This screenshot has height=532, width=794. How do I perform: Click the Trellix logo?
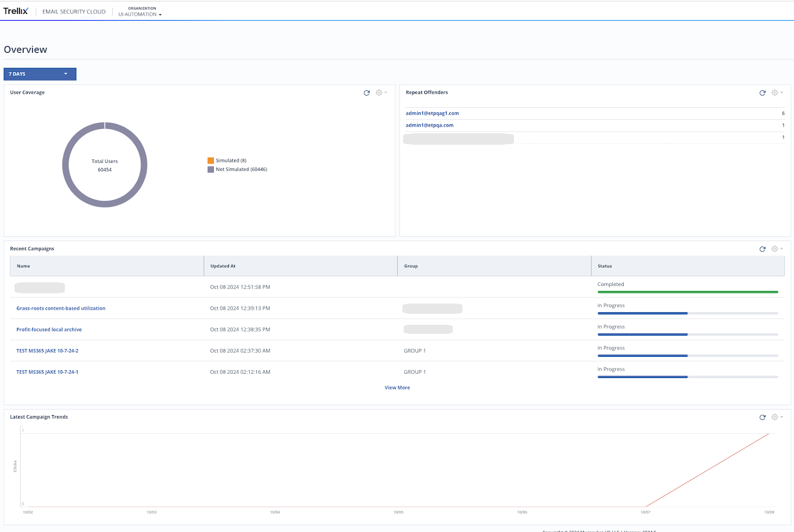click(16, 11)
